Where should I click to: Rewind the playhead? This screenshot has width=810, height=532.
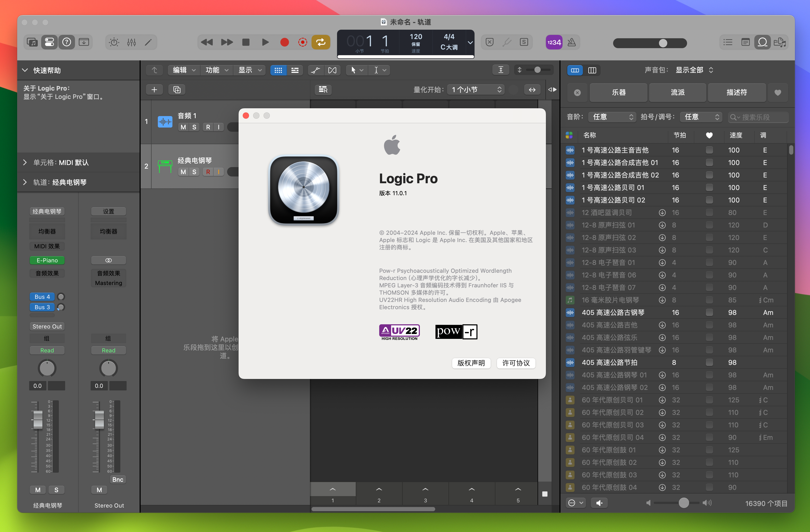point(207,42)
